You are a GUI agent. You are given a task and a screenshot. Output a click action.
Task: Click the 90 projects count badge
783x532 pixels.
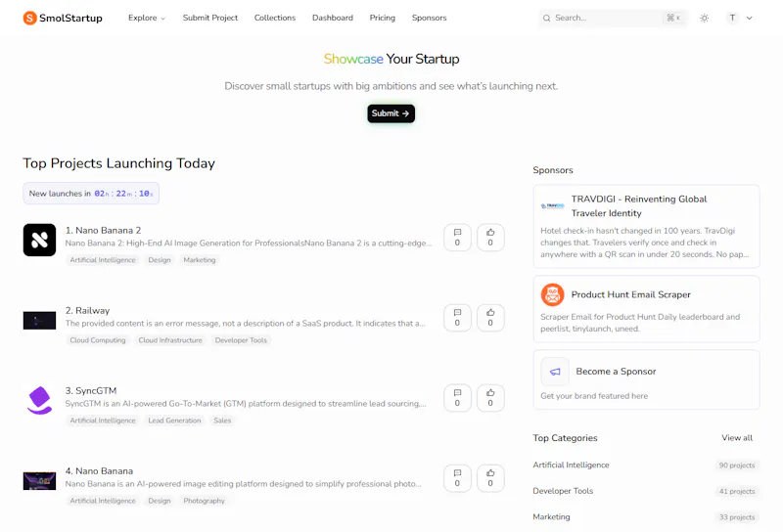[x=737, y=465]
